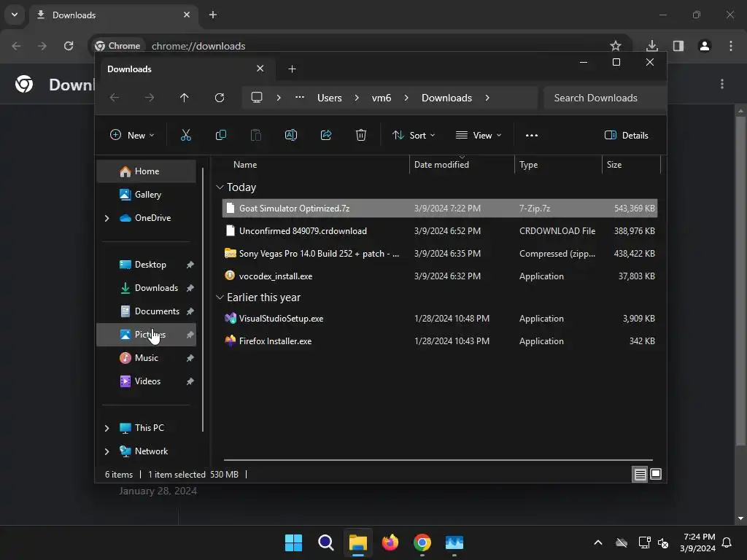Open the Chrome downloads page more-actions menu
The image size is (747, 560).
[722, 85]
